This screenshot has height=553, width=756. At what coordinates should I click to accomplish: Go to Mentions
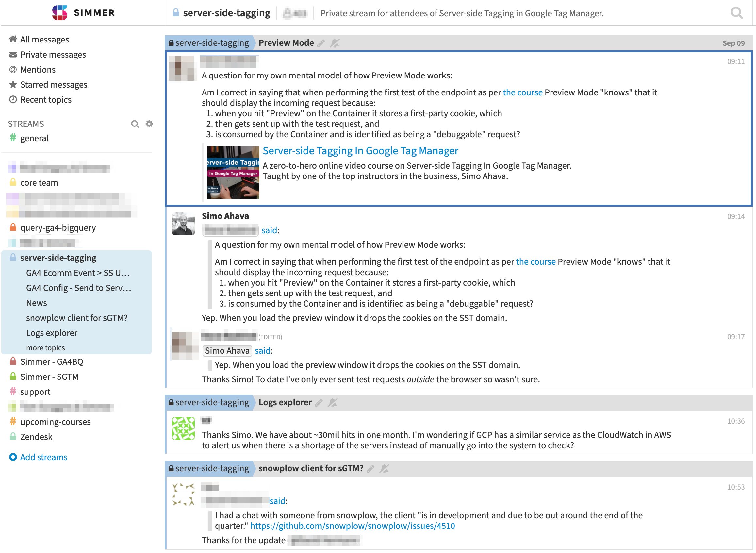point(38,70)
